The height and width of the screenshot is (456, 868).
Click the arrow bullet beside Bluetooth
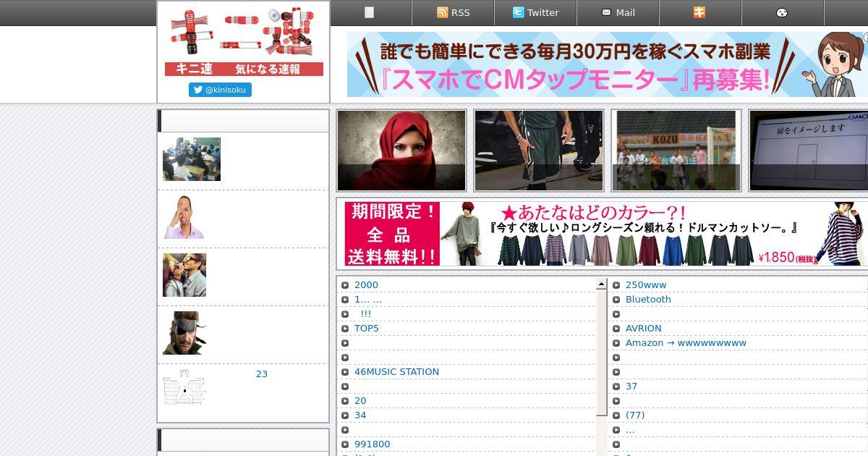(x=616, y=300)
